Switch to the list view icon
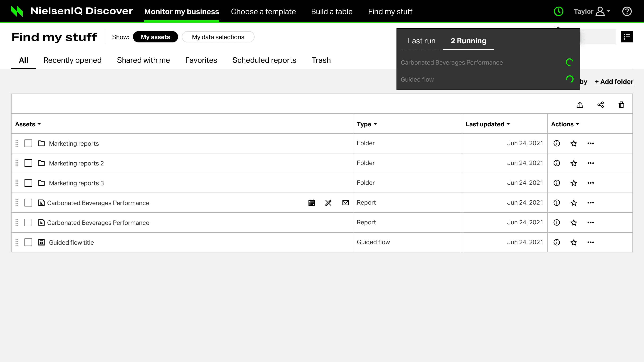644x362 pixels. 627,37
